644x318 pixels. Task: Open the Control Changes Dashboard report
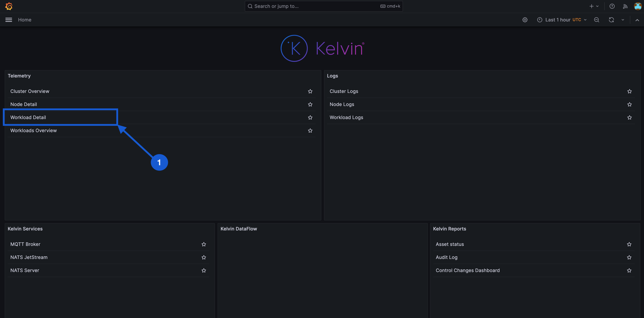(468, 270)
